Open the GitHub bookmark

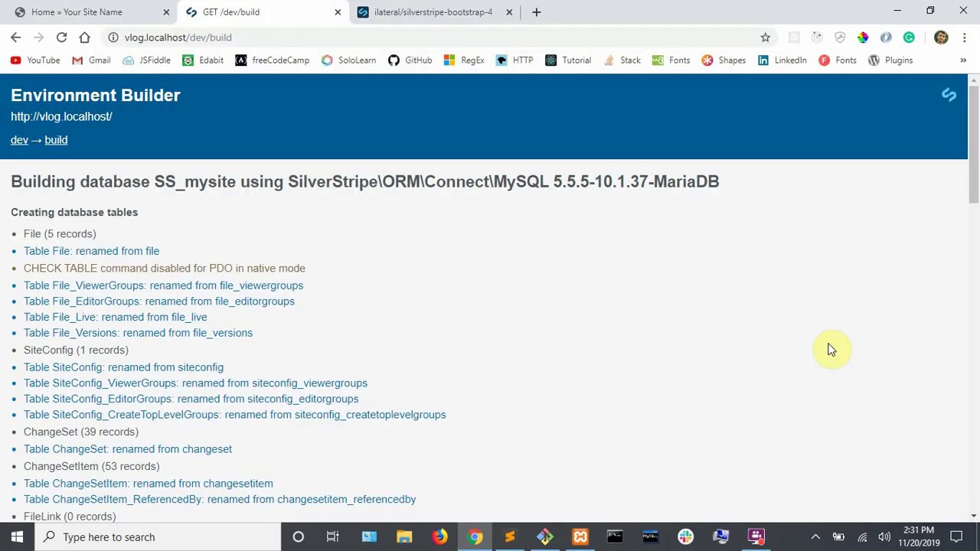coord(410,60)
